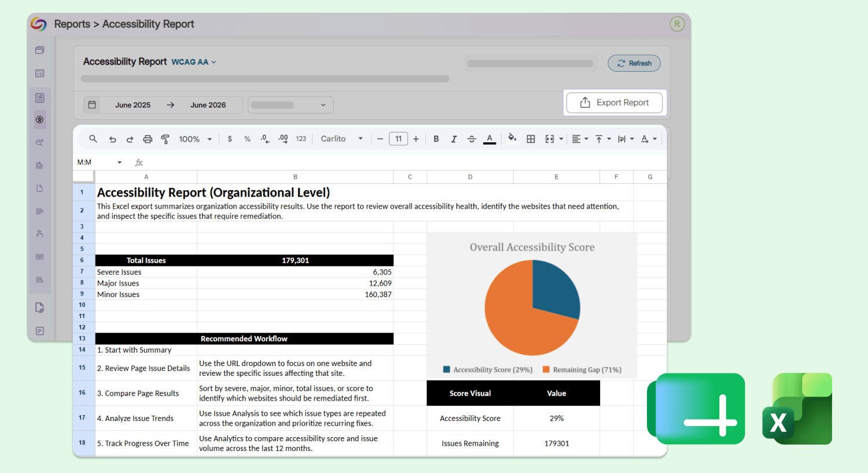The width and height of the screenshot is (868, 473).
Task: Select column A header
Action: (146, 177)
